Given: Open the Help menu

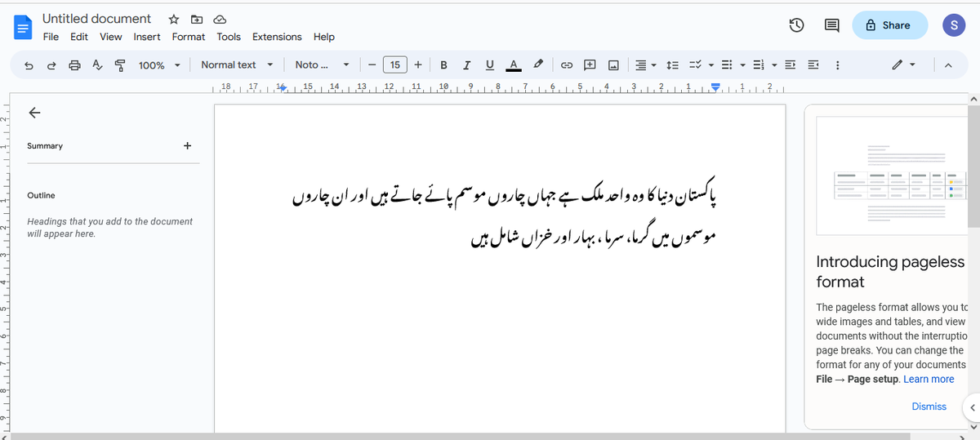Looking at the screenshot, I should (x=324, y=37).
